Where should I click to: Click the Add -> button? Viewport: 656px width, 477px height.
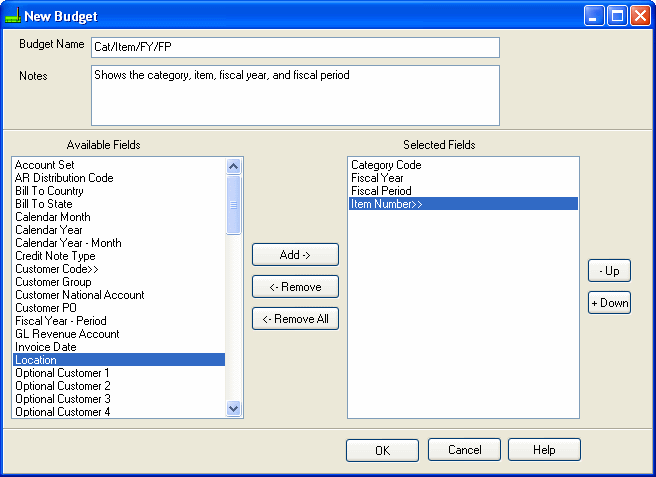click(295, 255)
